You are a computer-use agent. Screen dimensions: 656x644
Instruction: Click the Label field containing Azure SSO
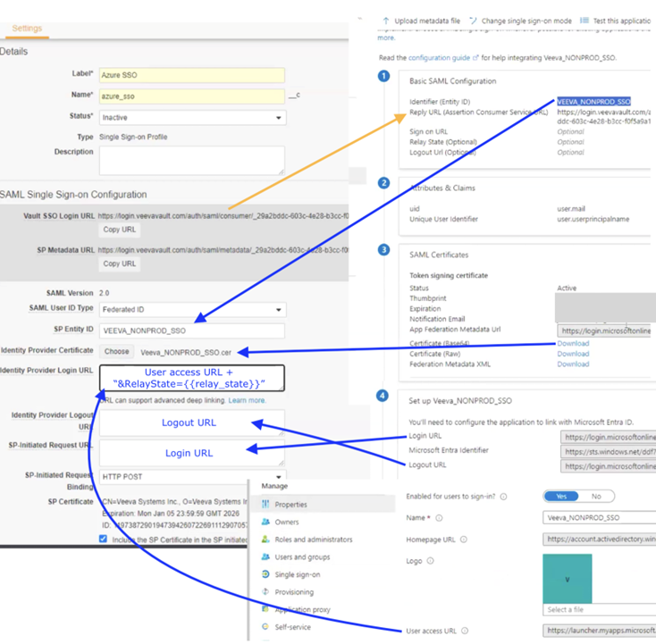[192, 75]
